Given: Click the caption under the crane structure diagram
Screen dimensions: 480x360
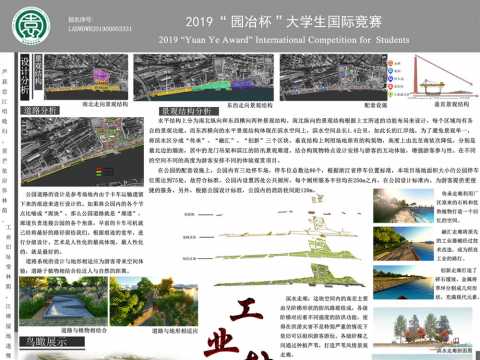Looking at the screenshot, I should [x=451, y=104].
